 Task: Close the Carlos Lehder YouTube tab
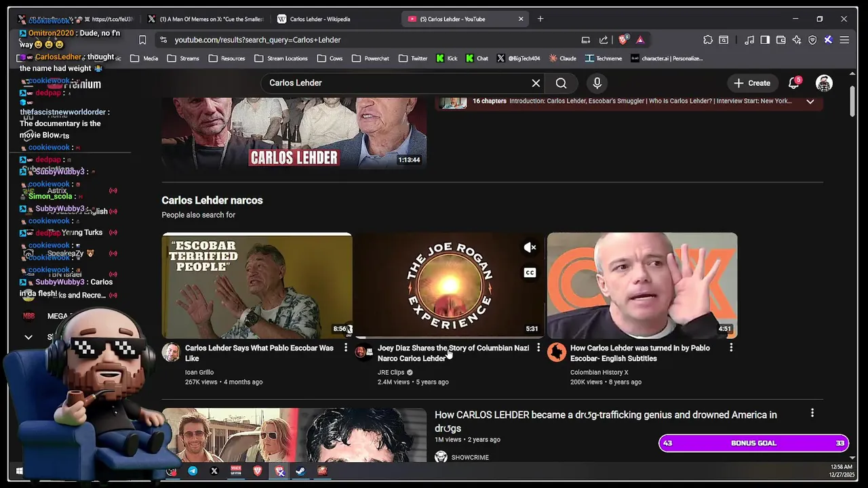[521, 19]
